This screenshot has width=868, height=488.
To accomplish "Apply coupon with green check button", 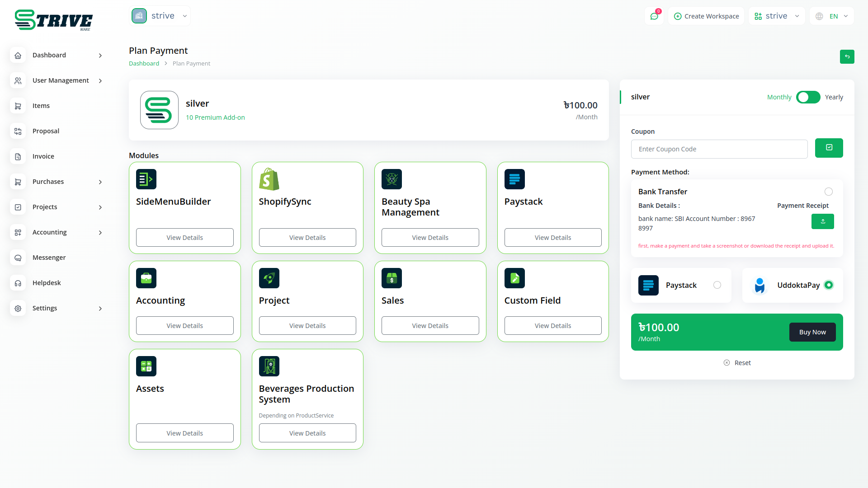I will 829,148.
